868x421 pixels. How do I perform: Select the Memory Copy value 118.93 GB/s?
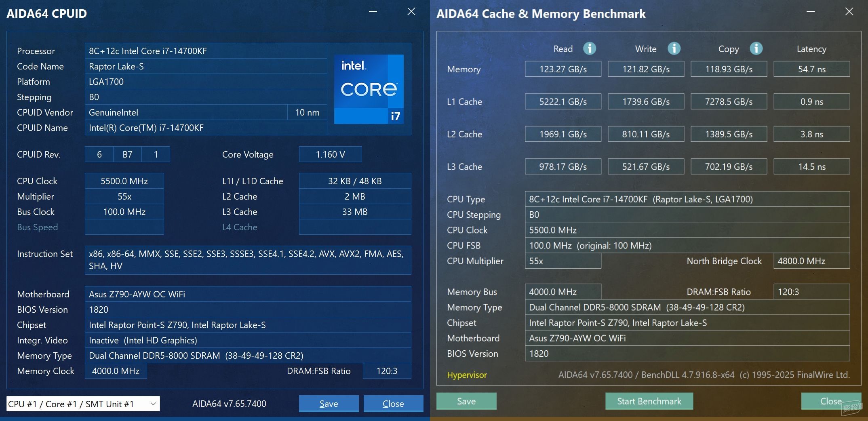pyautogui.click(x=729, y=69)
